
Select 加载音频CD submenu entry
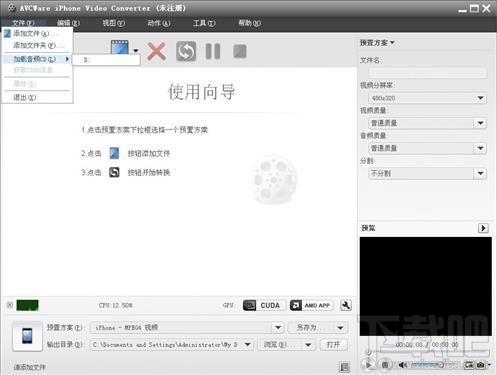pos(37,59)
